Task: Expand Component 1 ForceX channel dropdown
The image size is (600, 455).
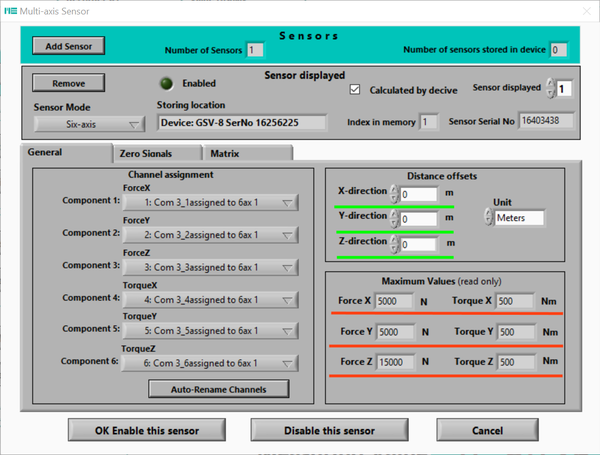Action: point(209,203)
